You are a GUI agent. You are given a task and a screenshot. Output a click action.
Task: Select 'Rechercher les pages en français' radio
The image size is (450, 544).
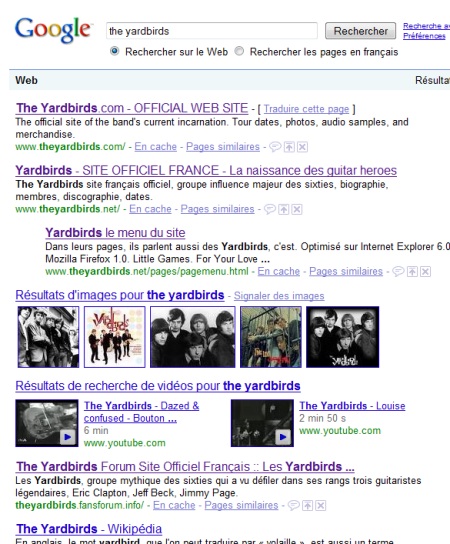pos(239,51)
